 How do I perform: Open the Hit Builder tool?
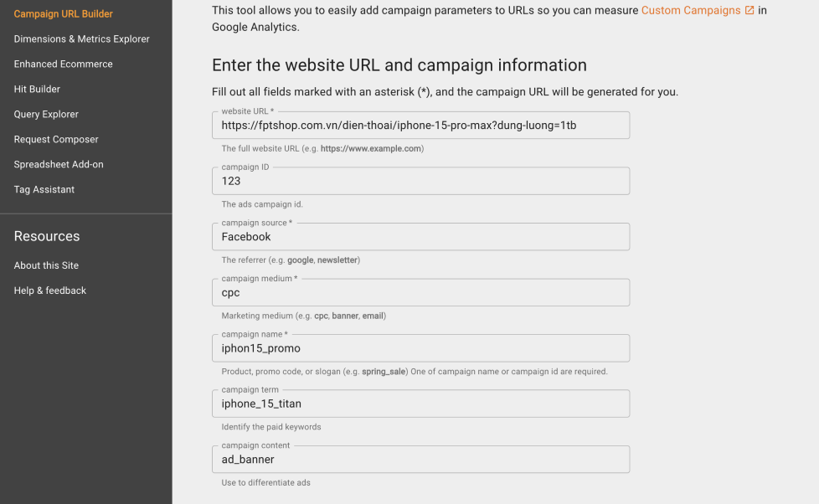pos(36,89)
